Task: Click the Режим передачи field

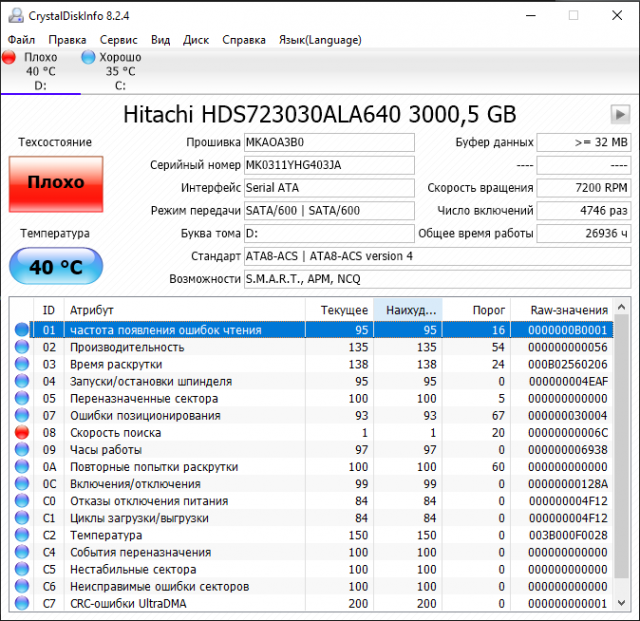Action: tap(329, 211)
